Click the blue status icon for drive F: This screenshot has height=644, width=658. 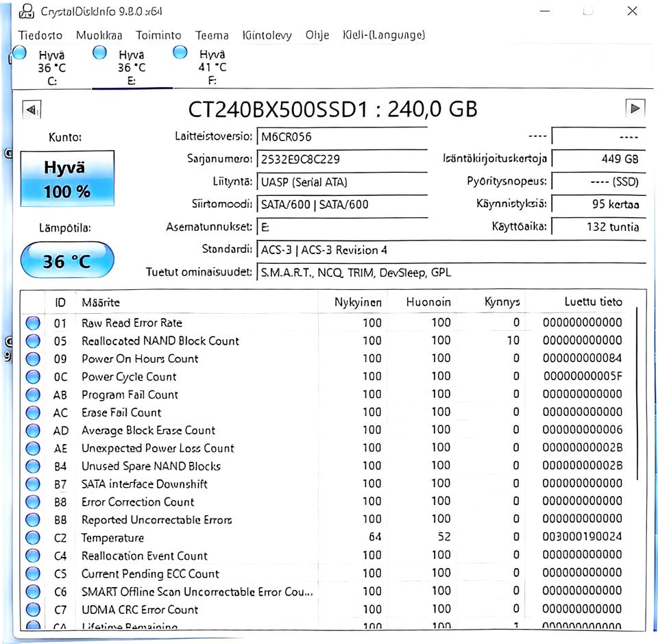pos(180,53)
